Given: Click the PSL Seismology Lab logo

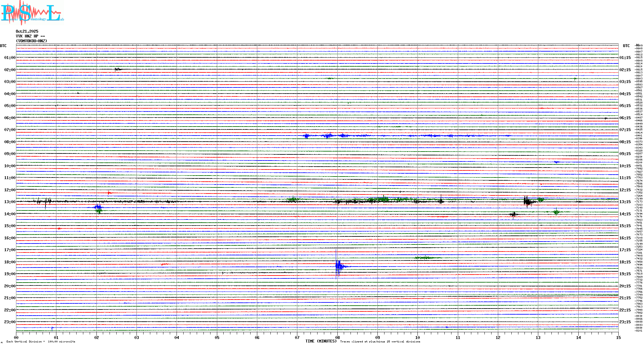Looking at the screenshot, I should tap(32, 13).
